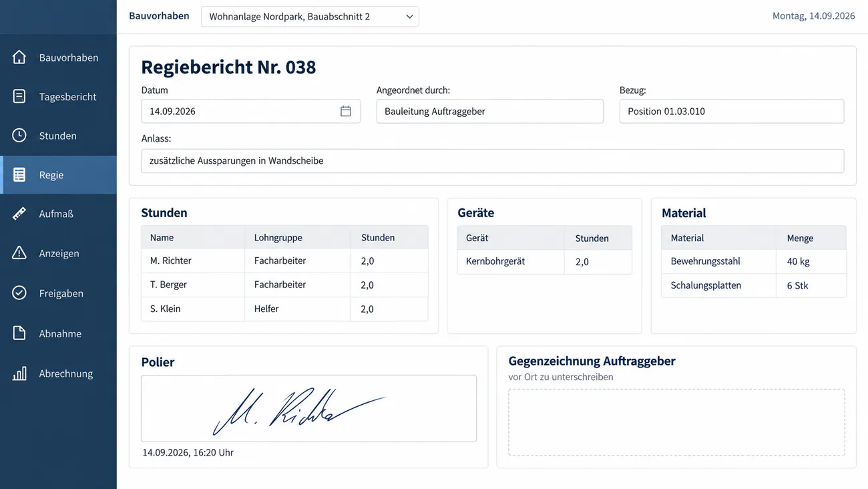868x489 pixels.
Task: Click the page icon for Abnahme
Action: pos(19,333)
